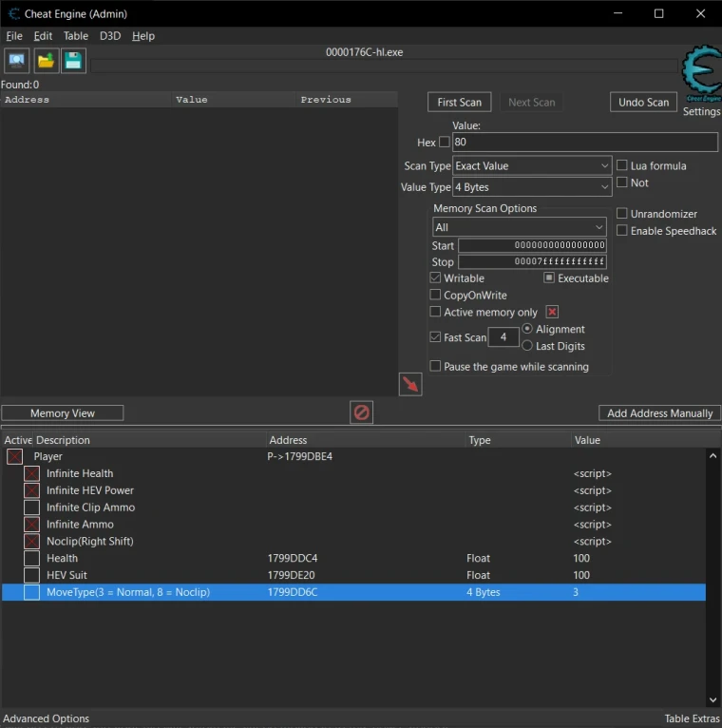
Task: Toggle the Noclip(Right Shift) script checkbox
Action: click(31, 542)
